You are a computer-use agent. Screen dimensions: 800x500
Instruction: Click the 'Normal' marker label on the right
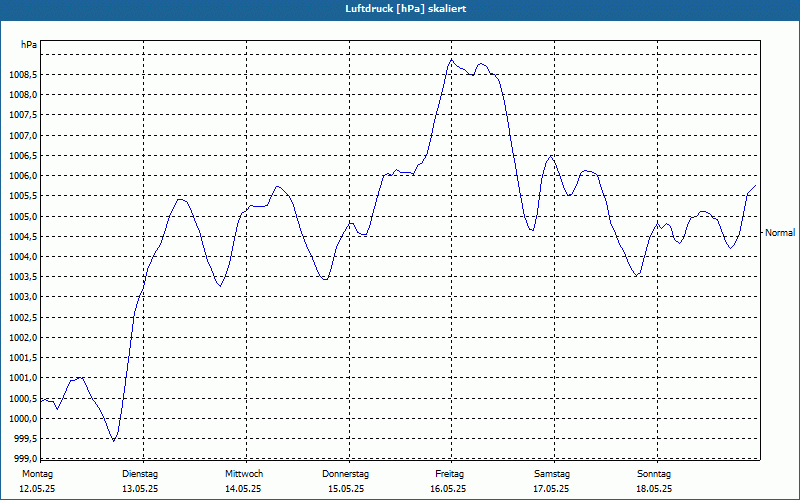pos(780,233)
